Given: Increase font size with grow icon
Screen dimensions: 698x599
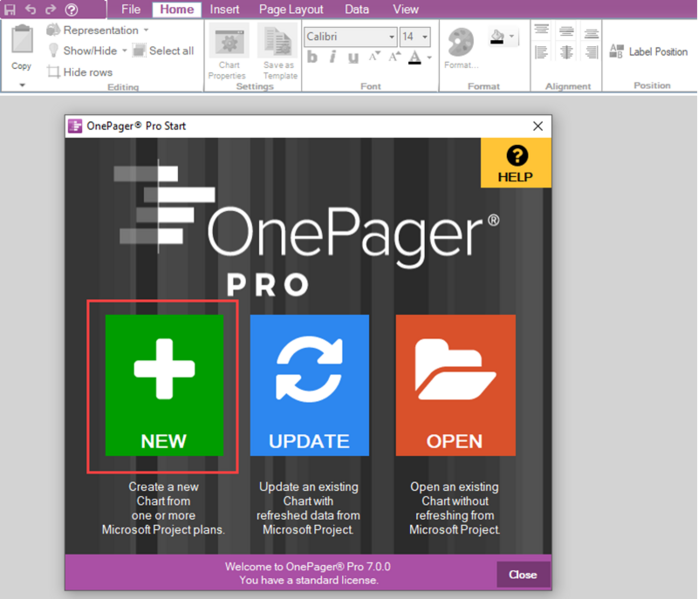Looking at the screenshot, I should coord(394,57).
